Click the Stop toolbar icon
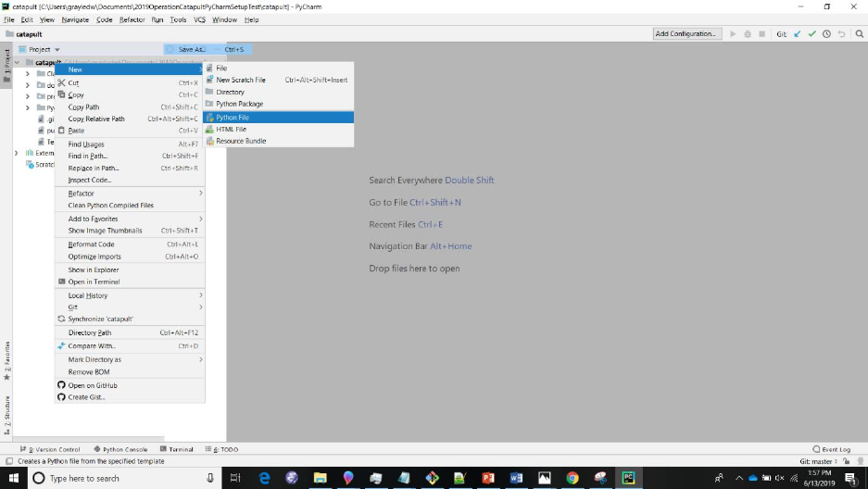The width and height of the screenshot is (868, 489). pos(761,33)
